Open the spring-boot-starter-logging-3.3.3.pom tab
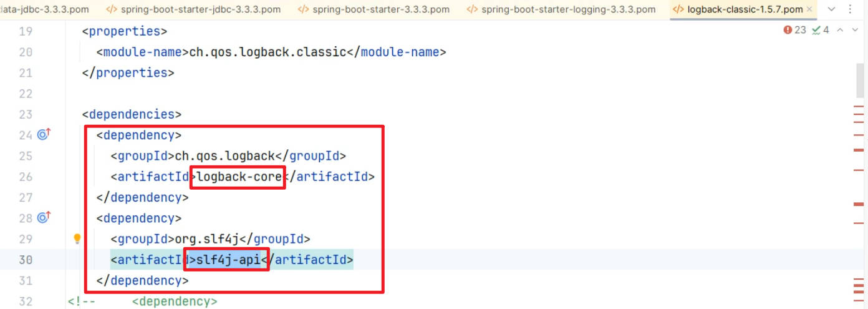The width and height of the screenshot is (868, 309). 566,9
